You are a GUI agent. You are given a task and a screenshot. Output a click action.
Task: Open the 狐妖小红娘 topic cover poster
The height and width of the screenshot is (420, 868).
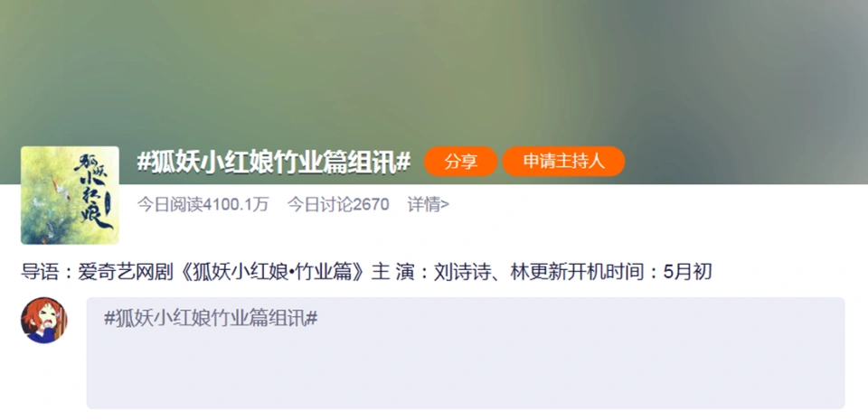(x=70, y=195)
